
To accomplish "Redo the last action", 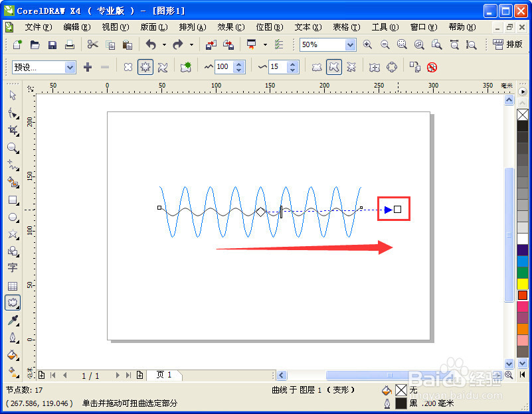I will (178, 44).
